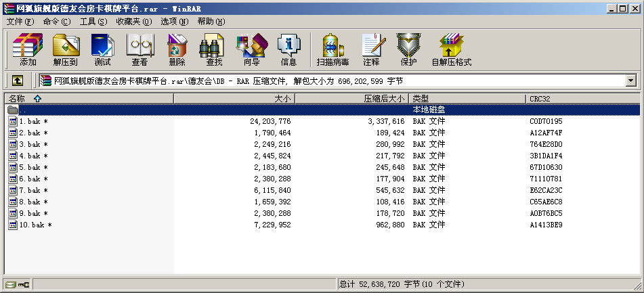
Task: Click size value 1,790,464
Action: [x=272, y=133]
